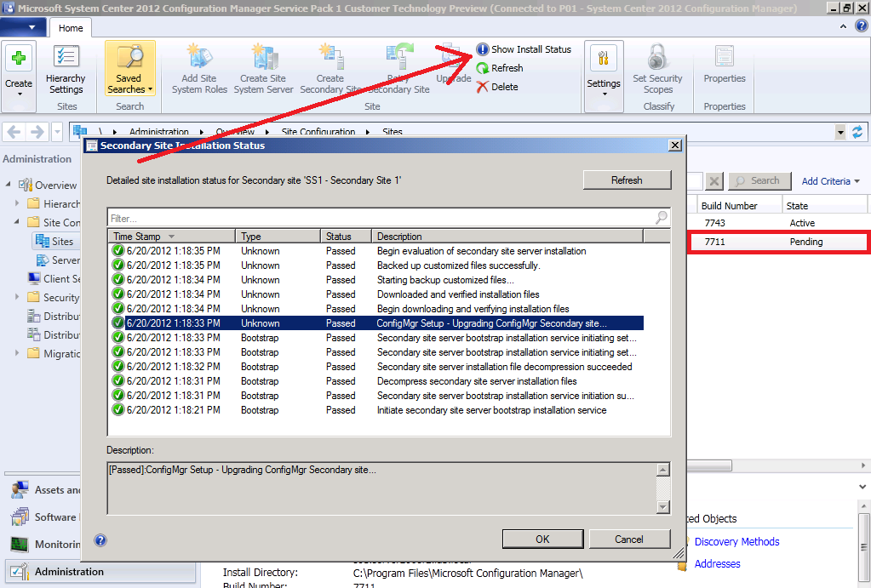Click Refresh in the ribbon Site group

(x=500, y=68)
